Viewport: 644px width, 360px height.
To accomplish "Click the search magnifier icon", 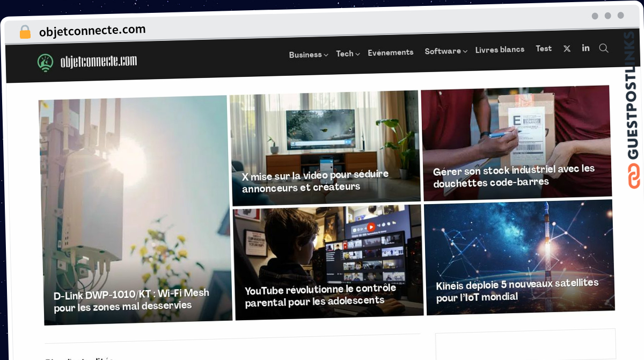I will click(x=604, y=48).
